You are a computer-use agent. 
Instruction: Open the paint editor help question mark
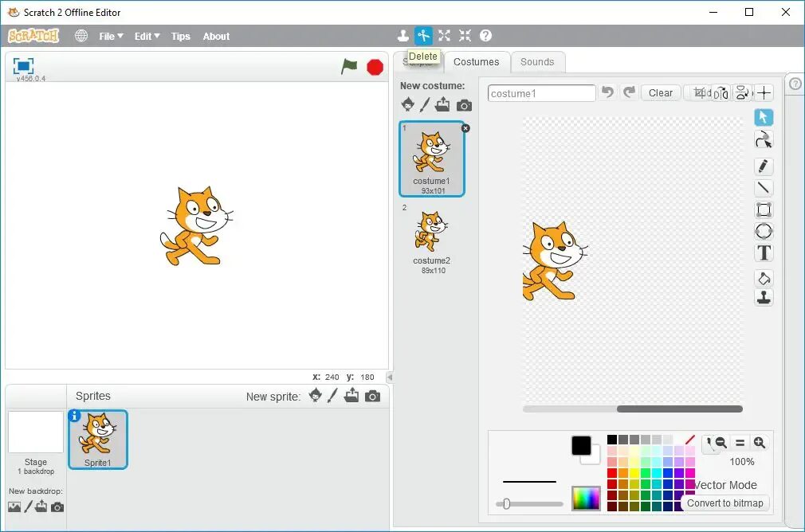coord(795,84)
